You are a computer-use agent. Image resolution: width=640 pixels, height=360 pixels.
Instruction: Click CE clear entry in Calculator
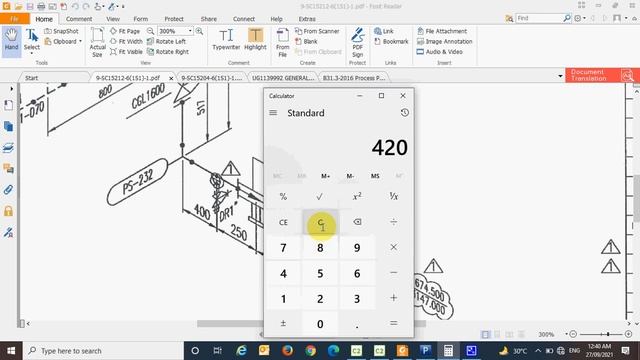click(283, 222)
